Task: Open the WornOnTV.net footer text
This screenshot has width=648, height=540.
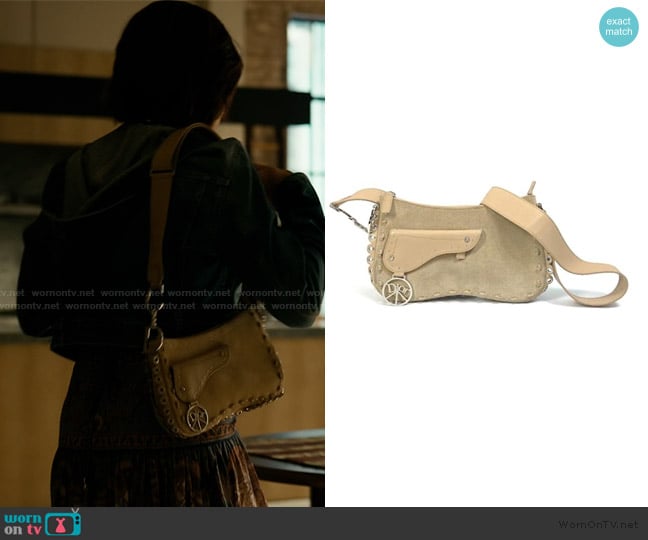Action: pos(599,524)
